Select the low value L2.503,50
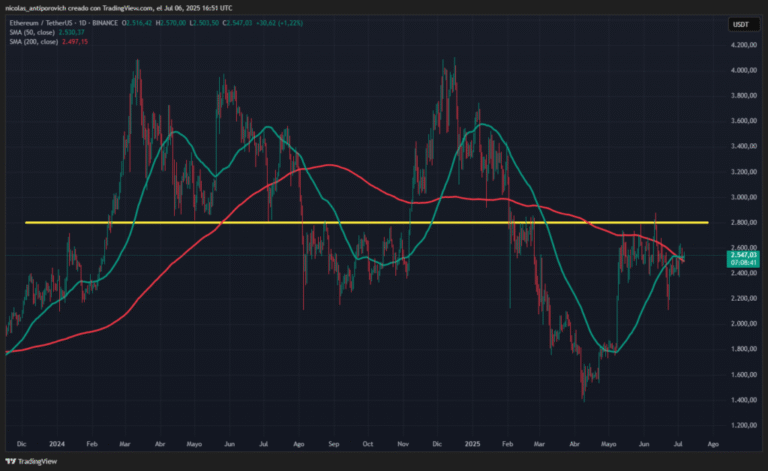Image resolution: width=768 pixels, height=471 pixels. coord(204,23)
